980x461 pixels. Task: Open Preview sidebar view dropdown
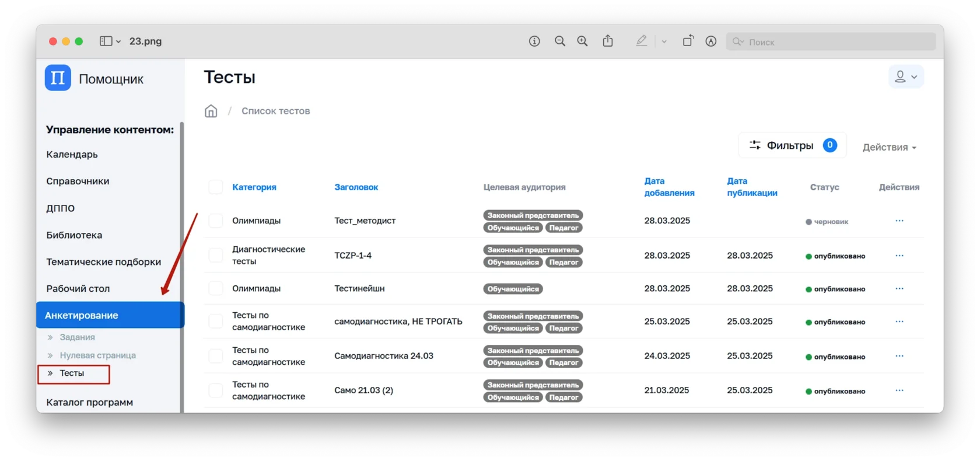click(x=110, y=41)
